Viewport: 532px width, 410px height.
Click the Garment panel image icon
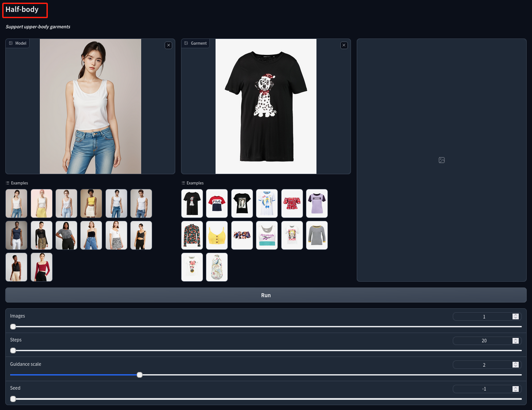(x=187, y=43)
